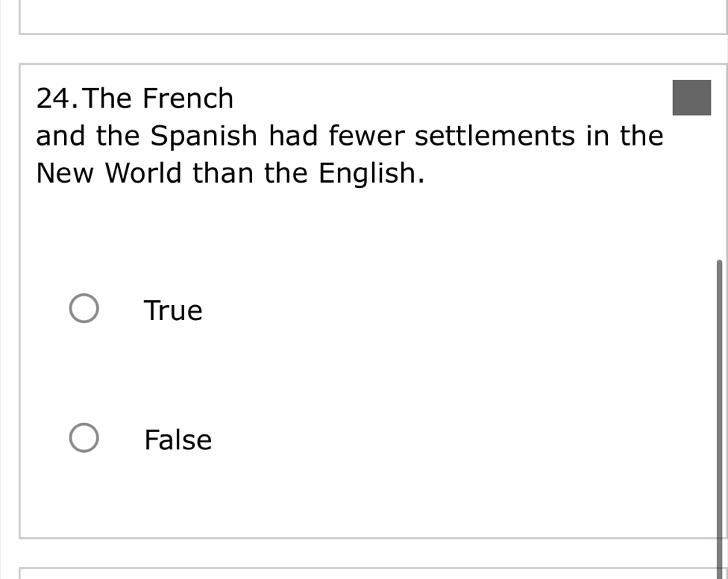The height and width of the screenshot is (579, 728).
Task: Click the word "settlements" in the question
Action: (x=495, y=137)
